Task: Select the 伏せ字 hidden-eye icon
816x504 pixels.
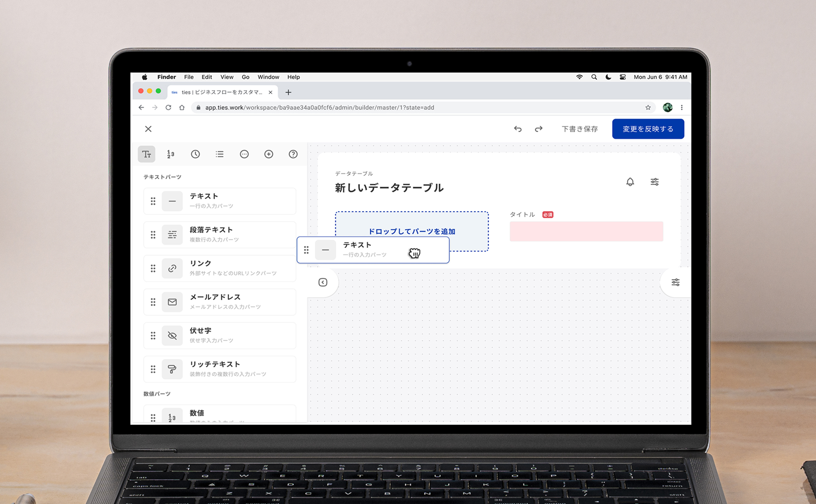Action: coord(172,336)
